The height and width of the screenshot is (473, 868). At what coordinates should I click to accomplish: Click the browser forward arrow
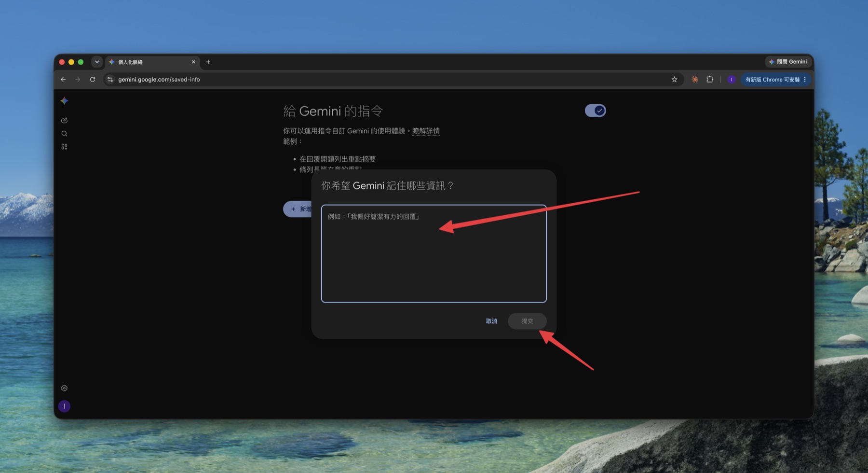(x=78, y=80)
